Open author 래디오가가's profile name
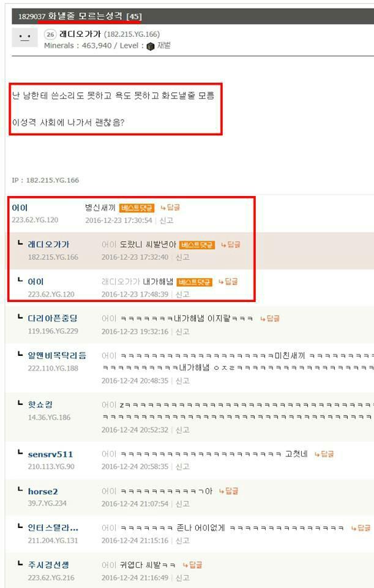 coord(80,34)
